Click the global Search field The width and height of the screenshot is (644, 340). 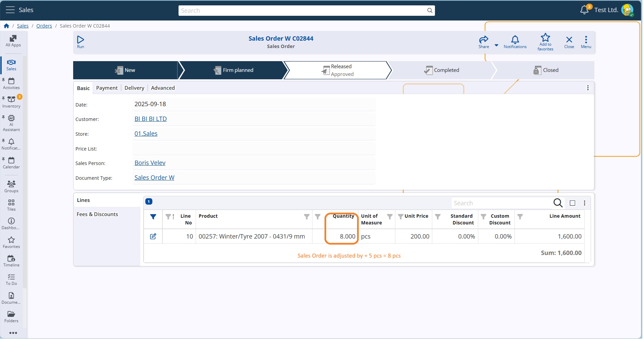[x=302, y=10]
